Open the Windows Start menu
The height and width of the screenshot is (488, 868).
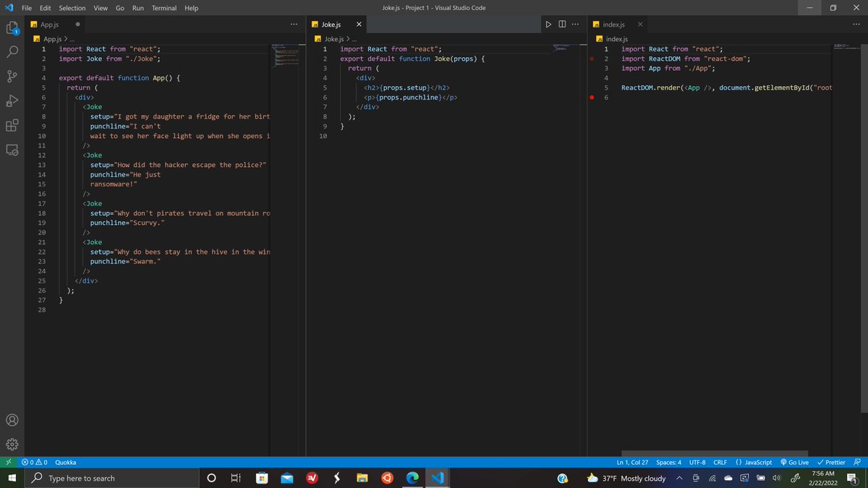(x=12, y=478)
